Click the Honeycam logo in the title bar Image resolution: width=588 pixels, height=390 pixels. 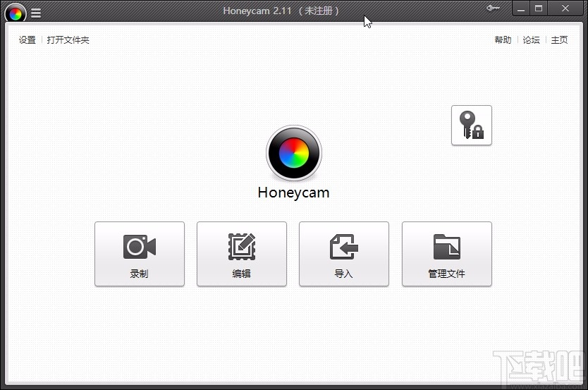[x=16, y=13]
